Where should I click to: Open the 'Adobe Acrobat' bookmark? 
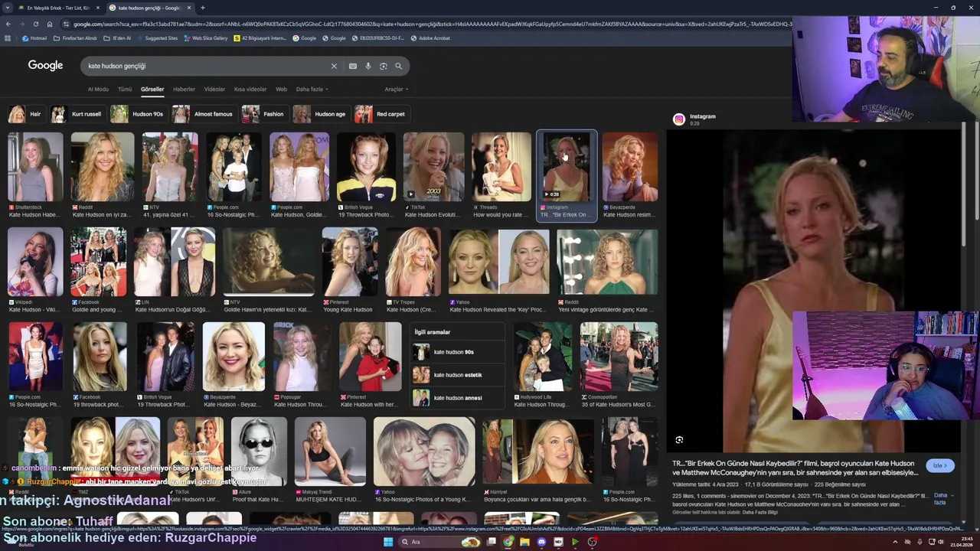pyautogui.click(x=430, y=37)
